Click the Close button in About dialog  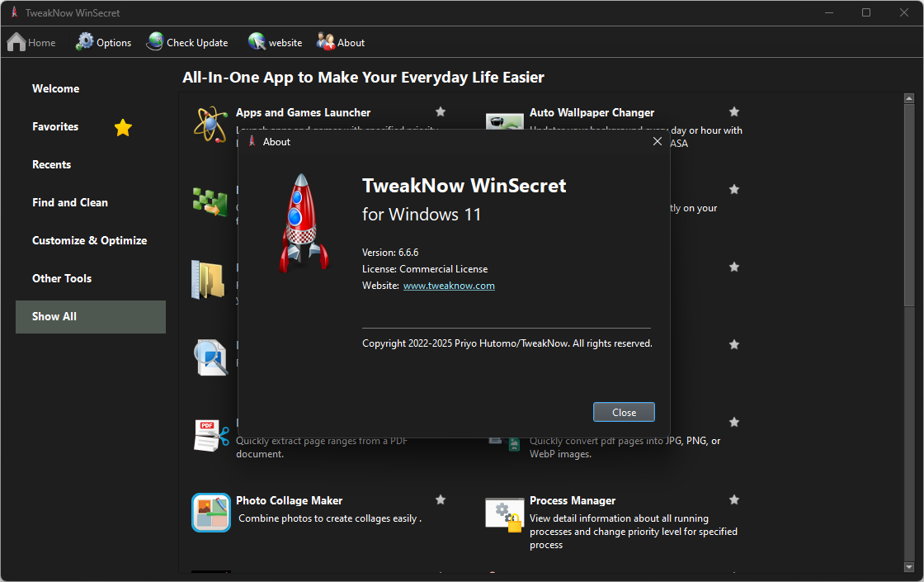pos(624,412)
